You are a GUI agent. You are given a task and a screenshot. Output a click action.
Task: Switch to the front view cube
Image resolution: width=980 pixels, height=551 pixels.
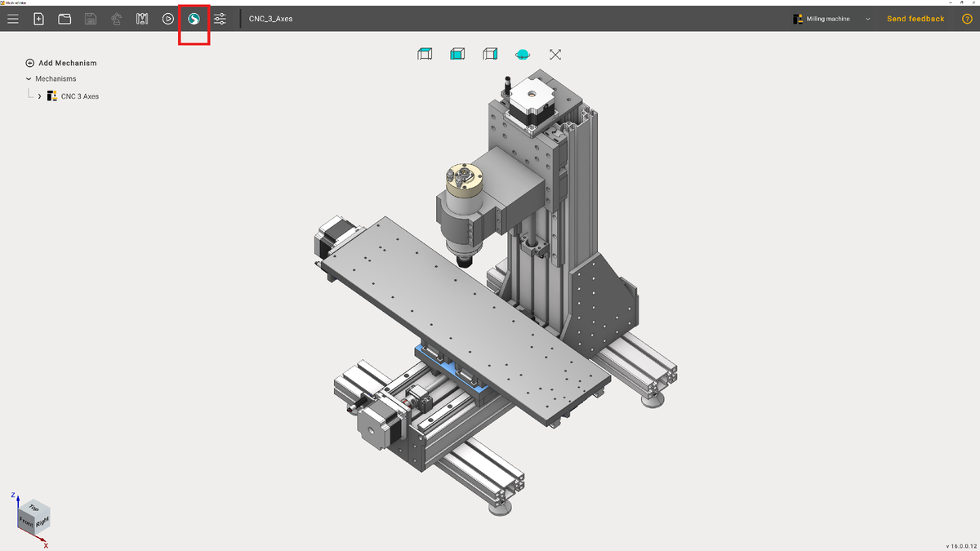pyautogui.click(x=457, y=54)
